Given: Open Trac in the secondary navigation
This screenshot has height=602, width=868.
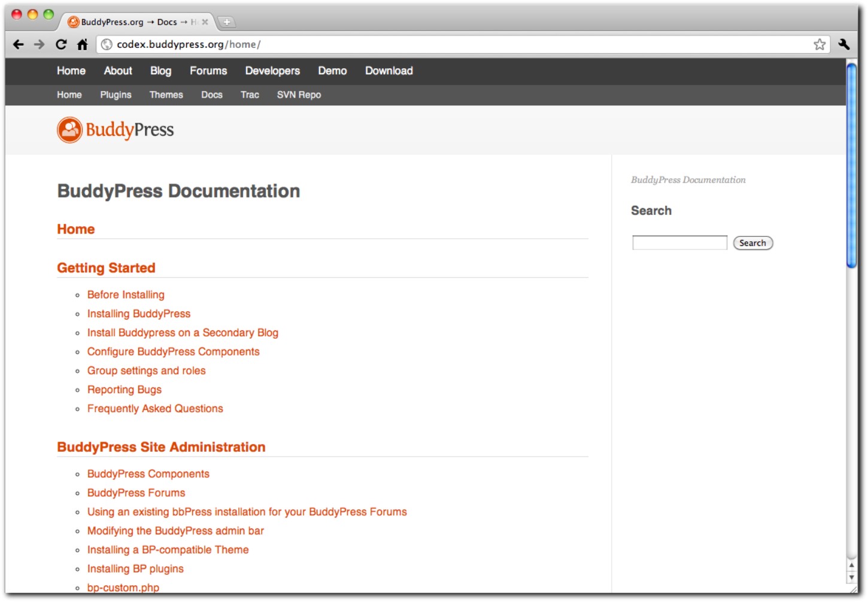Looking at the screenshot, I should 250,95.
